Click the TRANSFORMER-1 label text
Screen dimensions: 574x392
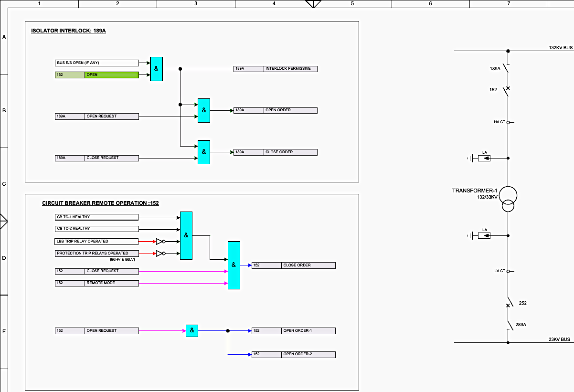click(x=475, y=191)
